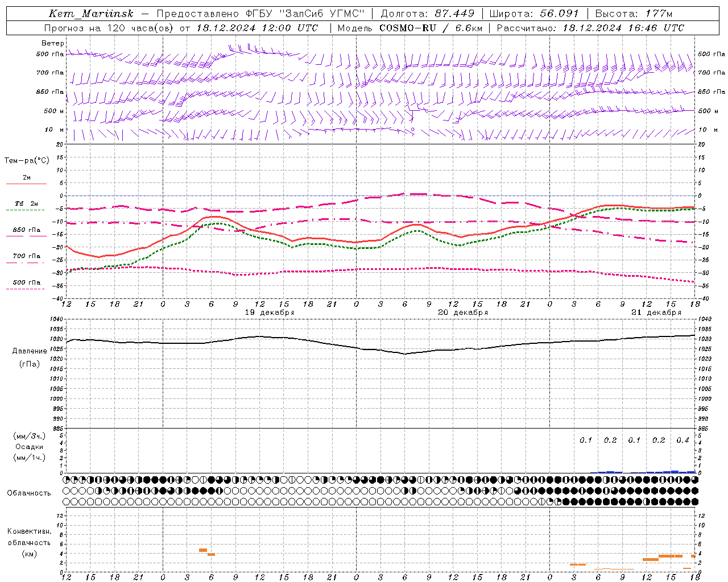Click the Конвективн. convective cloudiness label

pos(29,531)
